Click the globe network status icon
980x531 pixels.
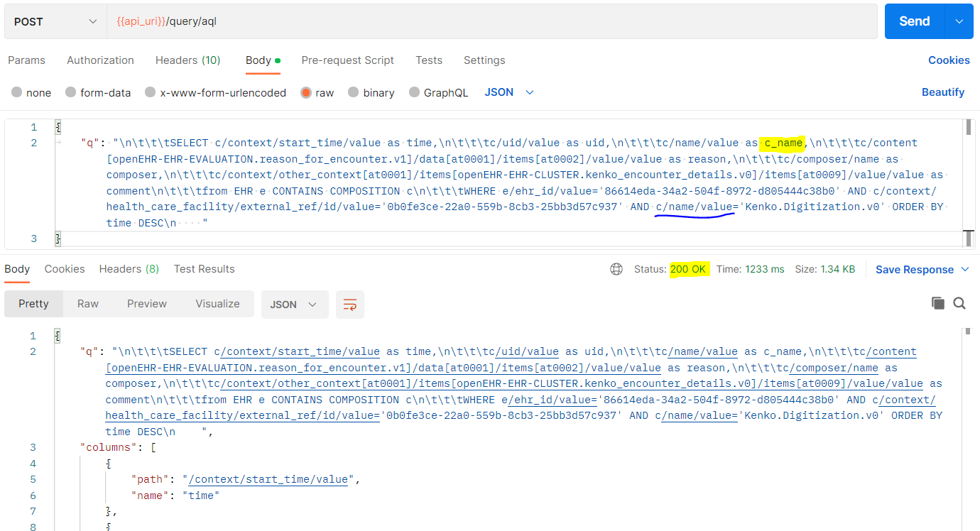tap(616, 268)
